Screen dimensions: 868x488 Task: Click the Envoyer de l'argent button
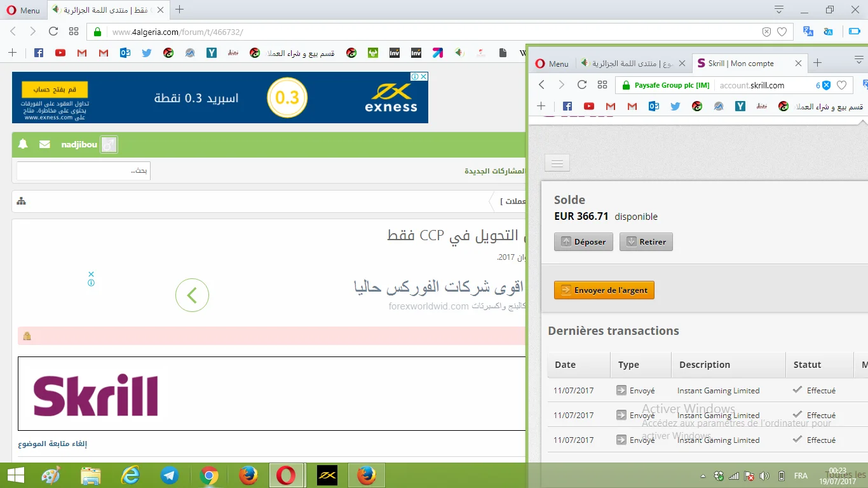[604, 290]
